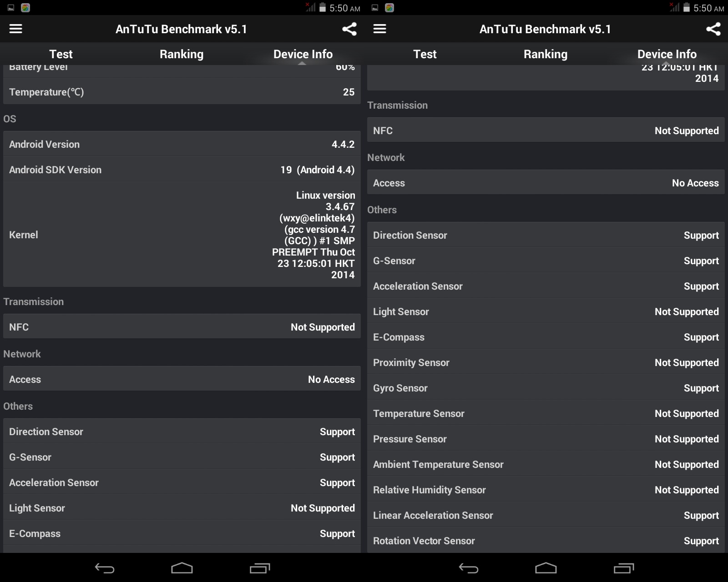This screenshot has width=728, height=582.
Task: Tap battery icon in left status bar
Action: coord(323,8)
